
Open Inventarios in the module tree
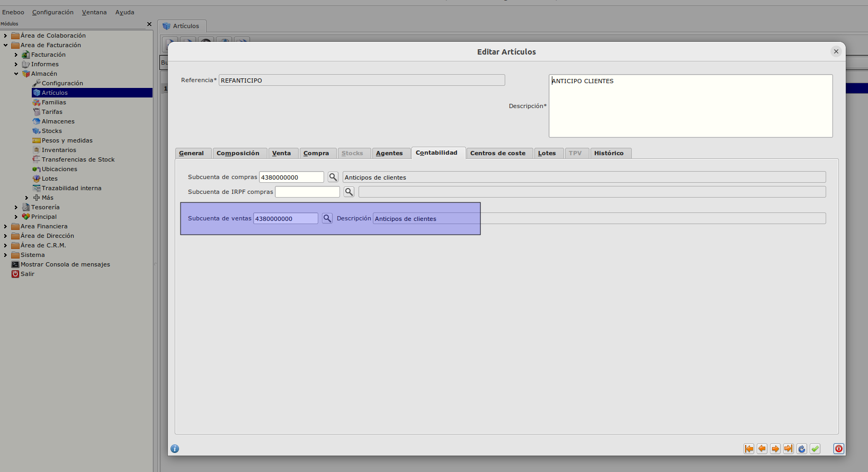pyautogui.click(x=59, y=150)
